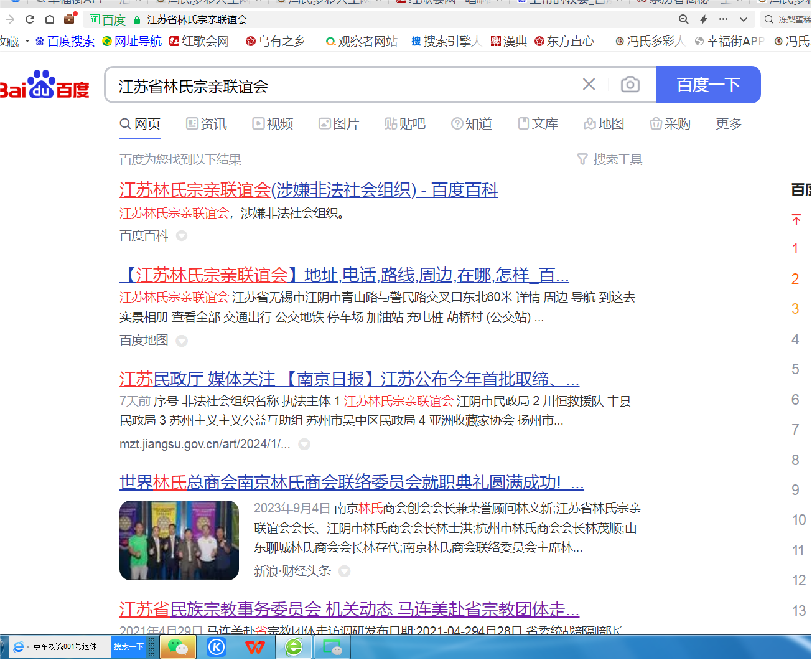Image resolution: width=812 pixels, height=660 pixels.
Task: Click the back-to-top arrow in sidebar
Action: click(796, 220)
